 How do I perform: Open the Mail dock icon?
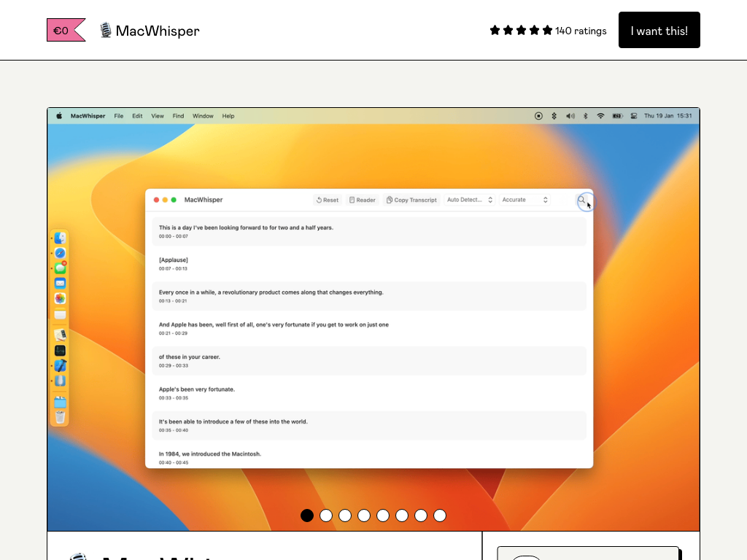point(60,284)
